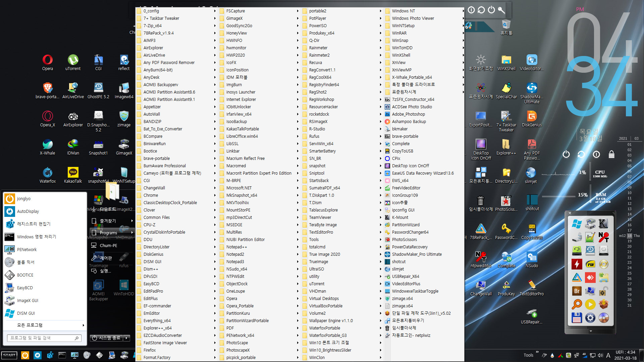The width and height of the screenshot is (644, 362).
Task: Select 실행... in the start menu
Action: click(112, 270)
